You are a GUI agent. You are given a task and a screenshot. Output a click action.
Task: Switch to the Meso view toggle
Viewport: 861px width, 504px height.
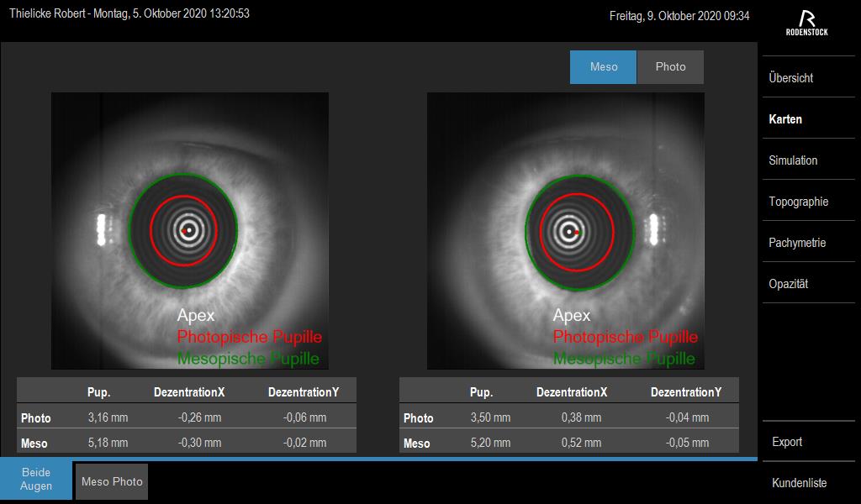pyautogui.click(x=603, y=67)
